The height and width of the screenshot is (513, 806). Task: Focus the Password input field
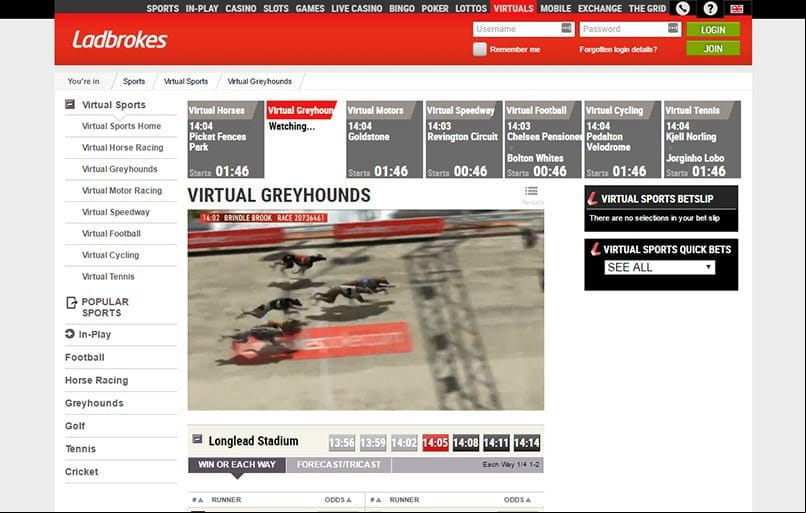[630, 29]
